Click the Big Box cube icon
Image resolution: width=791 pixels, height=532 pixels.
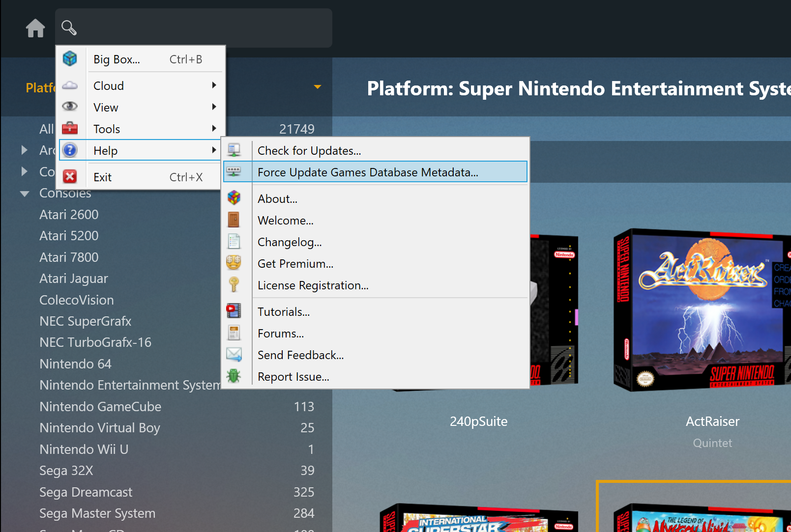click(70, 59)
